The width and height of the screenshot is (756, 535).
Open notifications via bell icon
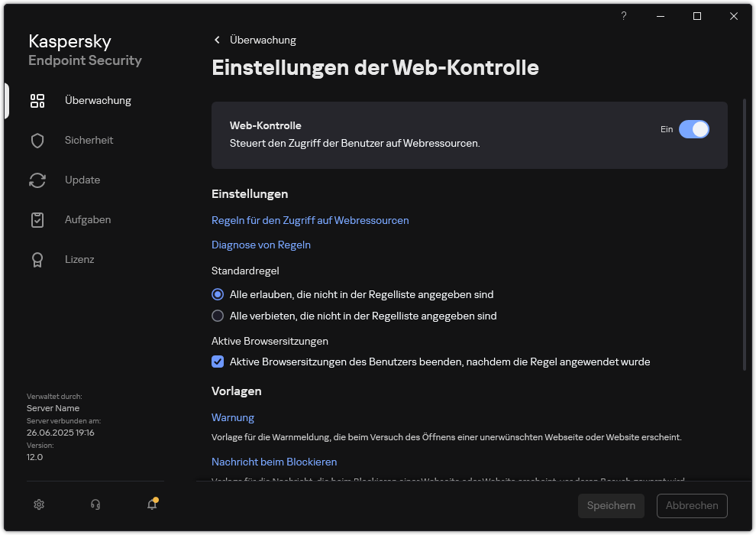[151, 504]
